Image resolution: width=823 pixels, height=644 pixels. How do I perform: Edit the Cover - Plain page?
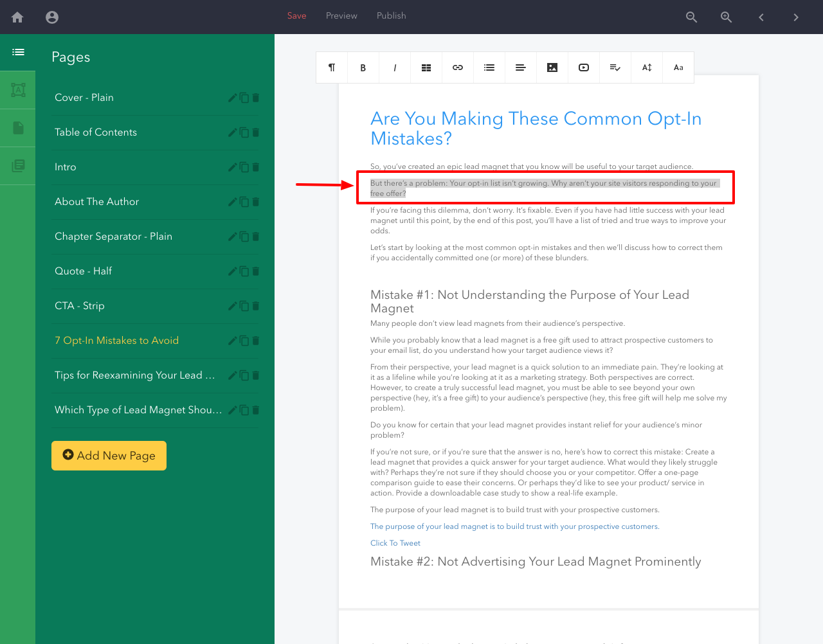[x=233, y=98]
